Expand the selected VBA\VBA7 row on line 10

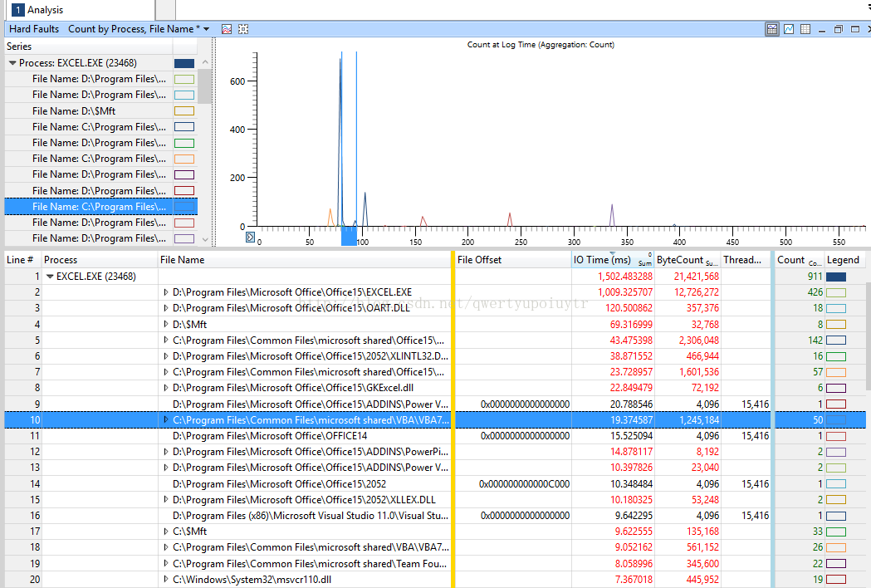(x=165, y=419)
